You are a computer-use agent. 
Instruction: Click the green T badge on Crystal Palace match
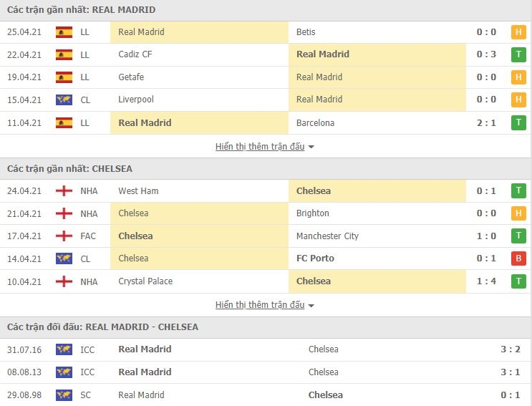(518, 281)
